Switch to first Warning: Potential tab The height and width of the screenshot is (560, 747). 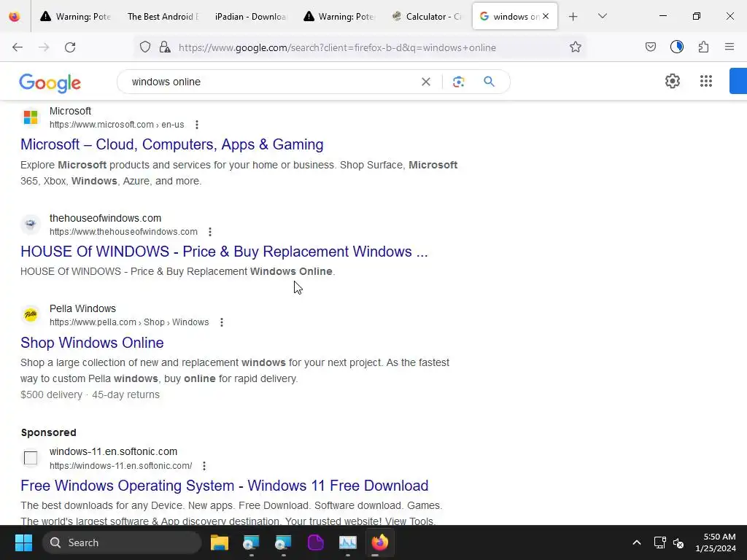[76, 17]
